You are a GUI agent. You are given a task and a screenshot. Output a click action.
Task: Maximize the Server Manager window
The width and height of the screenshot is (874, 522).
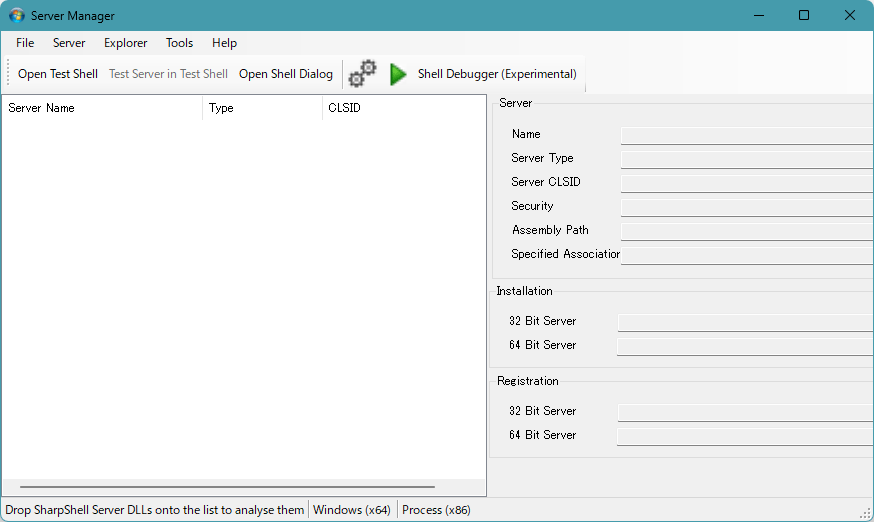point(804,16)
